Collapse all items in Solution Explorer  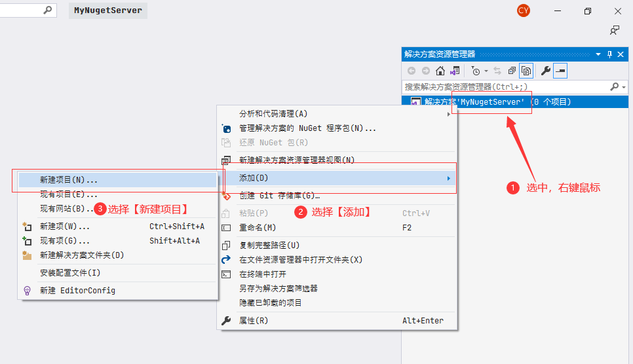coord(512,71)
